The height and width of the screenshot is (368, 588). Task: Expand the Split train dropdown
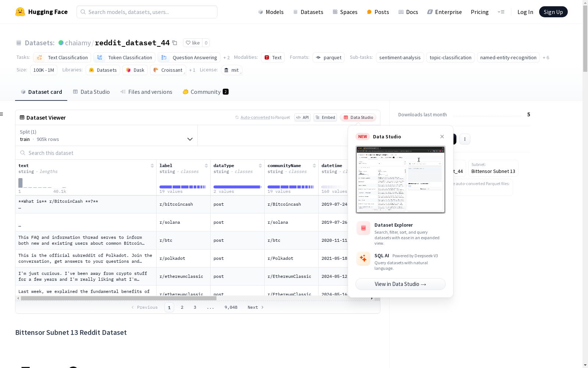point(107,135)
